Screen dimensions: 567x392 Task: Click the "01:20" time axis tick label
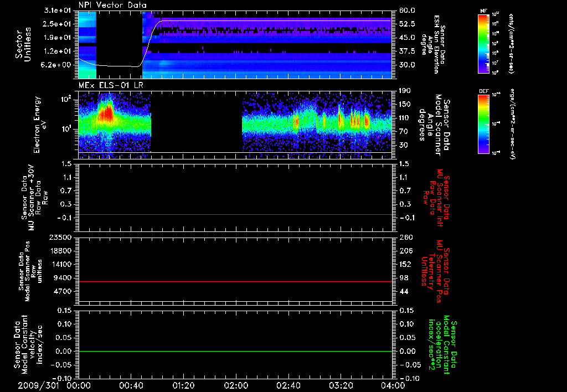tap(183, 385)
